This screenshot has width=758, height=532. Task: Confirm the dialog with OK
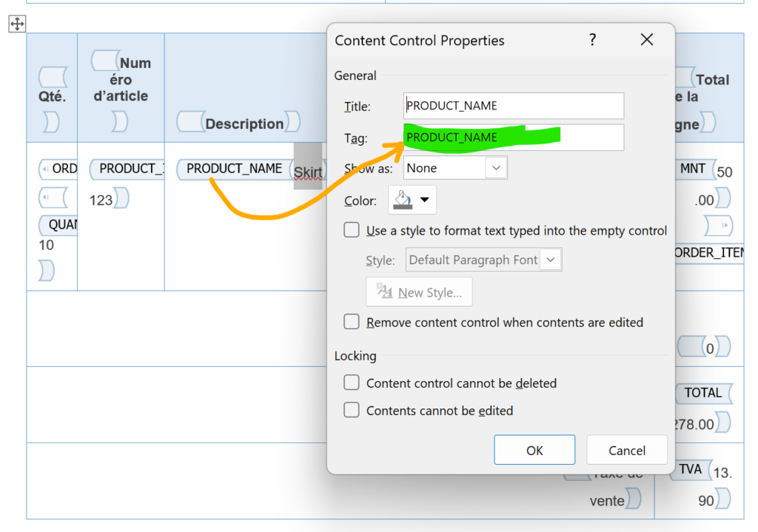[x=534, y=450]
